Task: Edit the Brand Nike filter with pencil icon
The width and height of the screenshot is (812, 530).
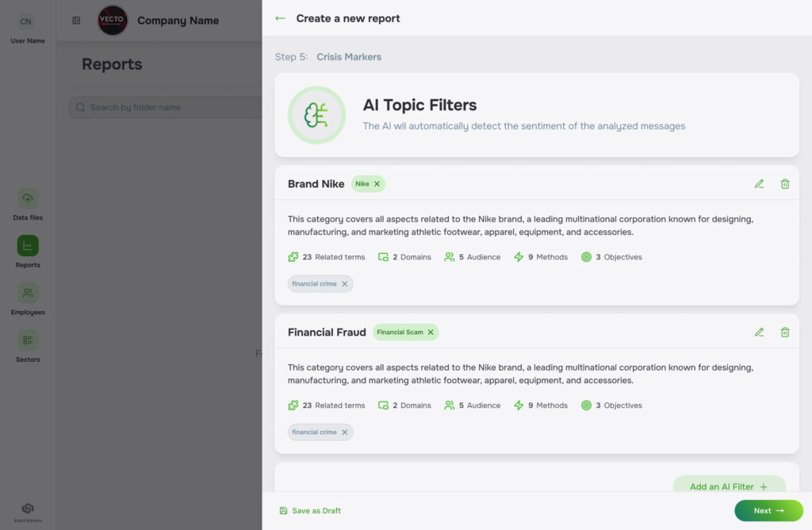Action: [759, 184]
